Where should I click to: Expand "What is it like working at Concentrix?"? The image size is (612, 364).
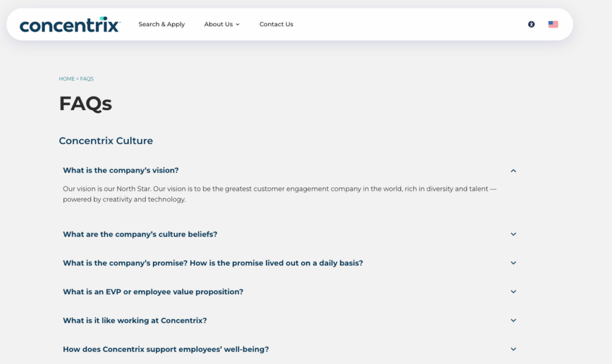pos(134,320)
